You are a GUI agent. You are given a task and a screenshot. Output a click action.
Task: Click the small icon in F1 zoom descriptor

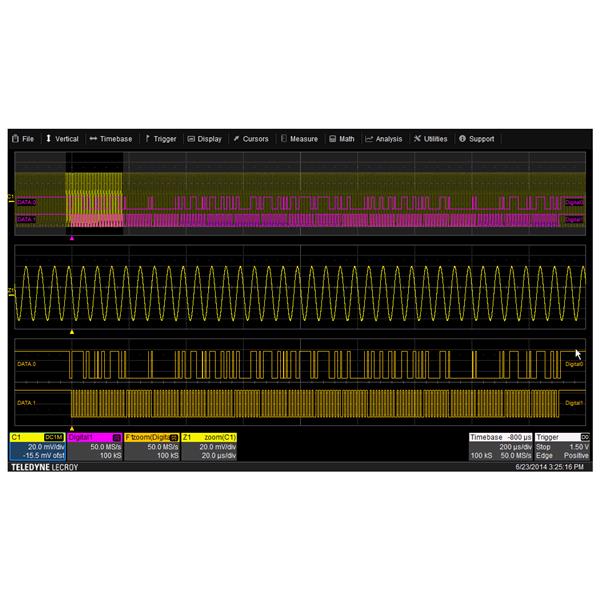pos(174,437)
